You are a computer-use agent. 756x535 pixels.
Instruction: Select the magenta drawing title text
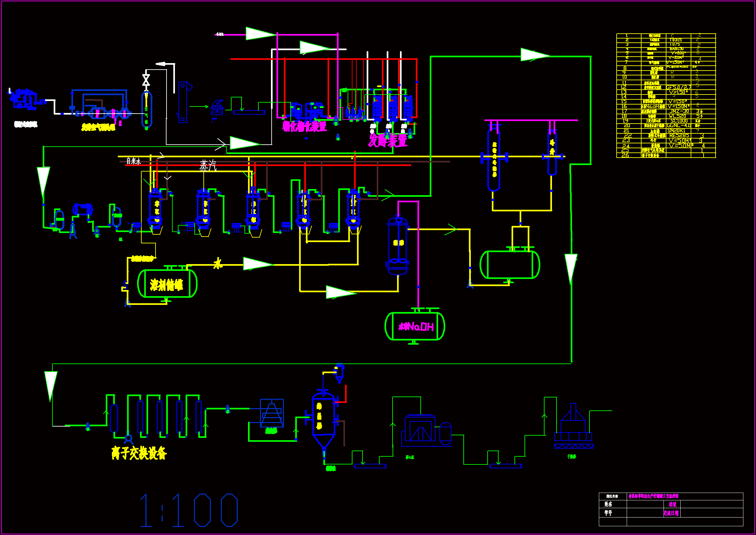click(x=653, y=496)
